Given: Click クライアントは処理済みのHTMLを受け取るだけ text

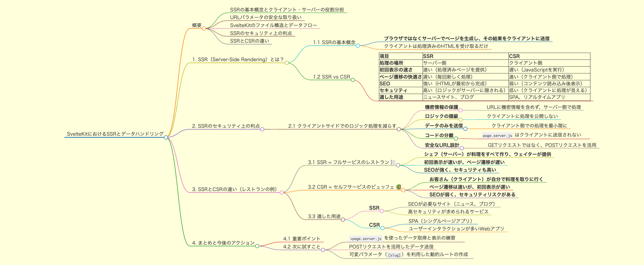Looking at the screenshot, I should [x=436, y=46].
